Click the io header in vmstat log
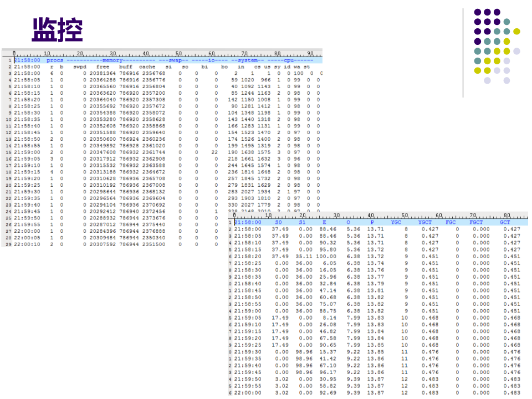 [x=211, y=60]
